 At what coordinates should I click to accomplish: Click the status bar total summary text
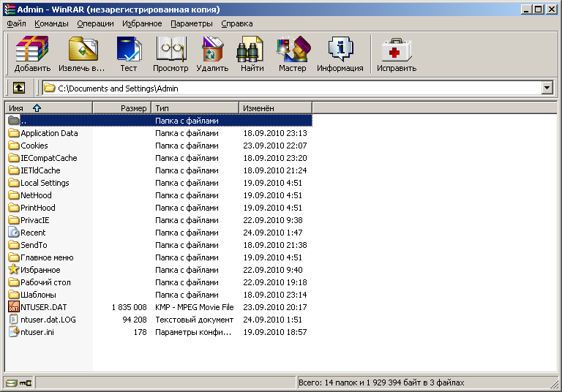pyautogui.click(x=381, y=382)
